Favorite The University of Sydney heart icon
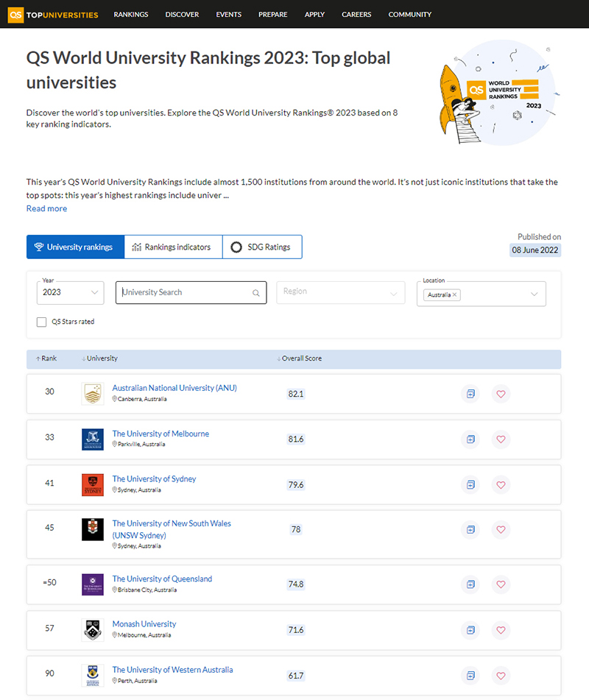Viewport: 589px width, 700px height. pos(501,485)
